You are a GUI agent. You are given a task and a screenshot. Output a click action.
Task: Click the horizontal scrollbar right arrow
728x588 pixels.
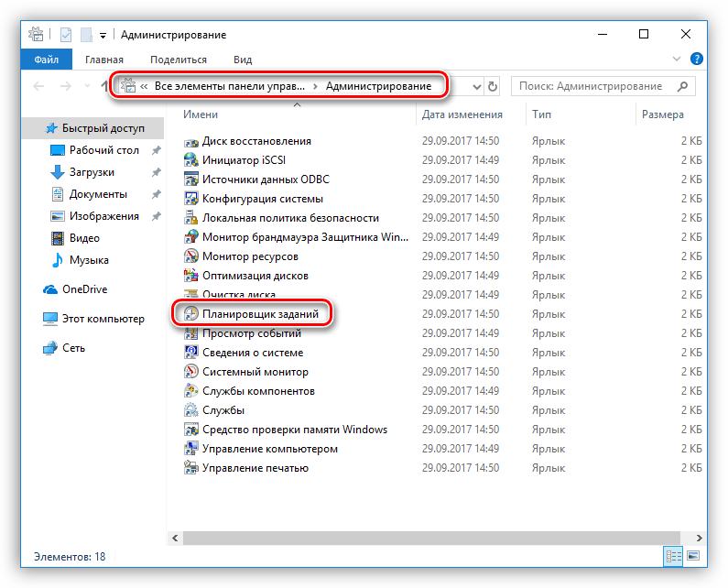point(699,538)
